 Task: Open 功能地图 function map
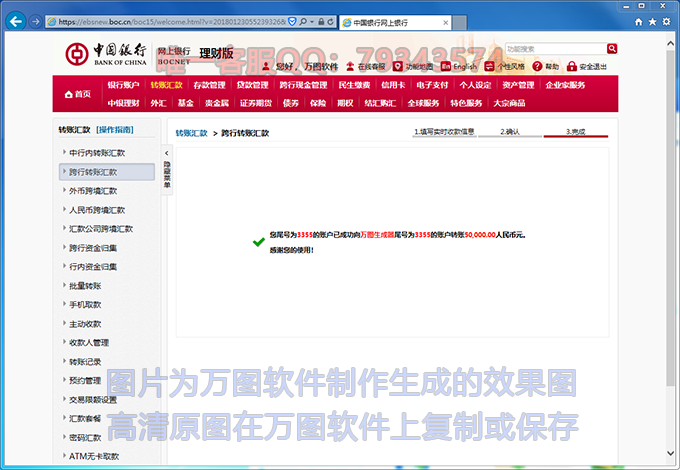click(x=418, y=67)
